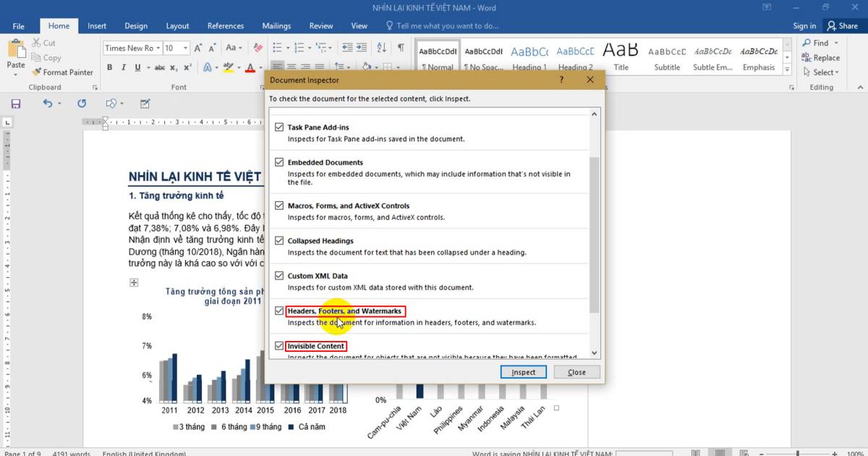
Task: Click Clear All Formatting eraser icon
Action: click(256, 48)
